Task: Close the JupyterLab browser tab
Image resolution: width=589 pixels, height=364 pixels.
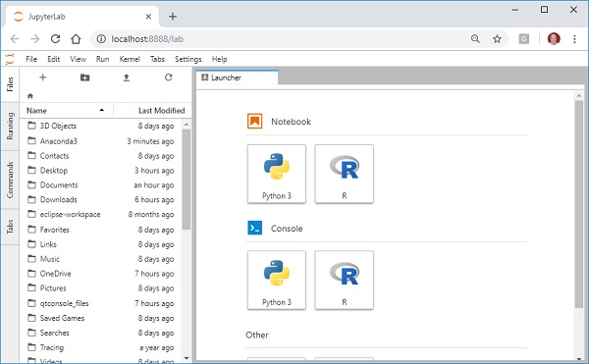Action: [x=148, y=17]
